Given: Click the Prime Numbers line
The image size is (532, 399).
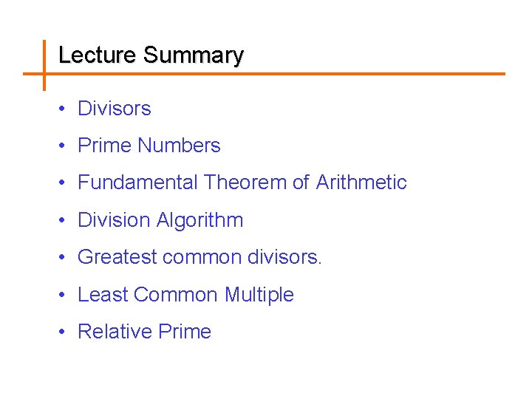Looking at the screenshot, I should [x=149, y=146].
